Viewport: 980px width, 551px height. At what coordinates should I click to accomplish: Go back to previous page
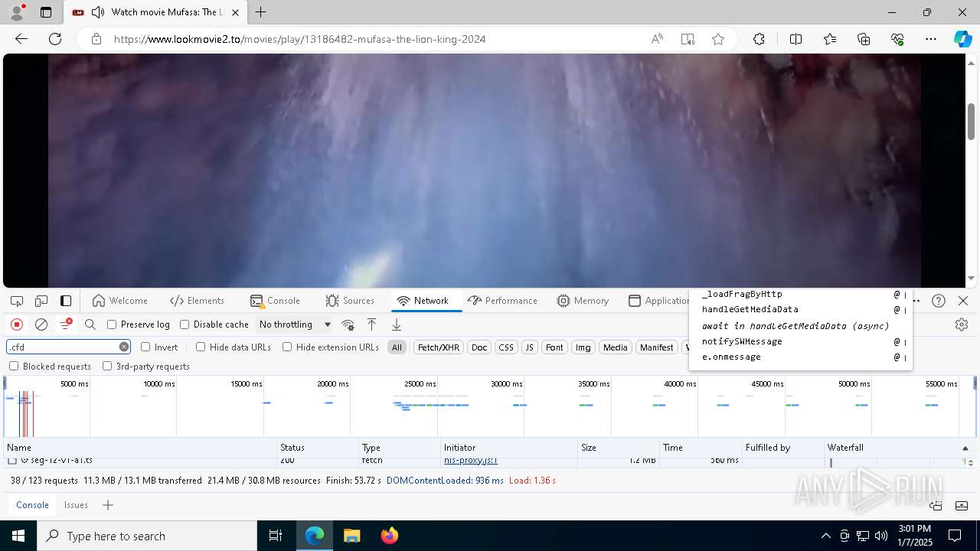(21, 39)
